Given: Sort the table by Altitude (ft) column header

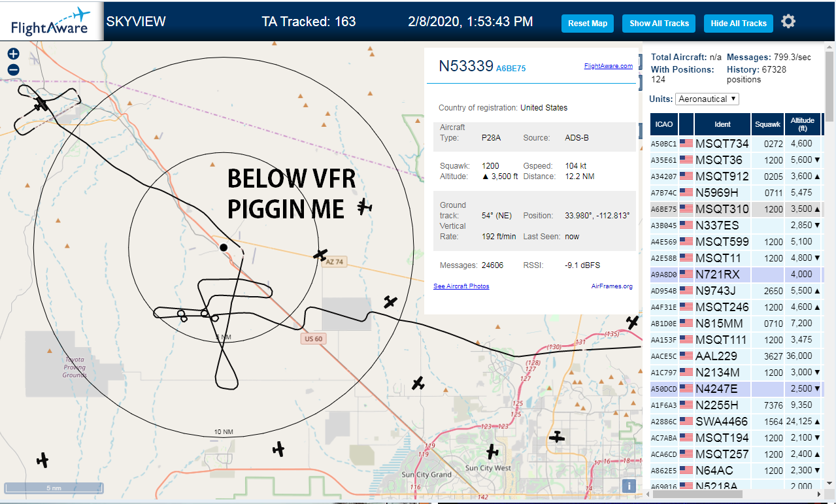Looking at the screenshot, I should pyautogui.click(x=802, y=124).
